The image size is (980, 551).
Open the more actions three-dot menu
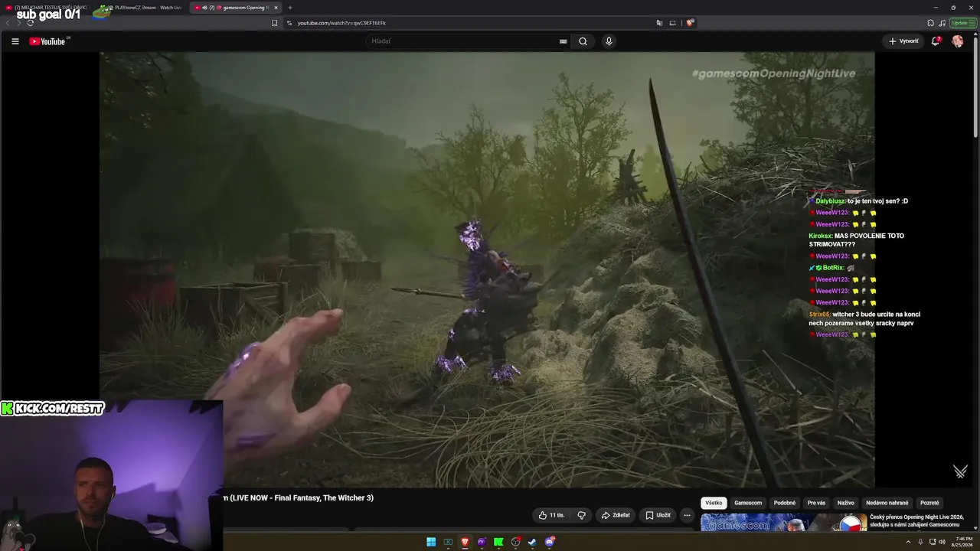(687, 515)
